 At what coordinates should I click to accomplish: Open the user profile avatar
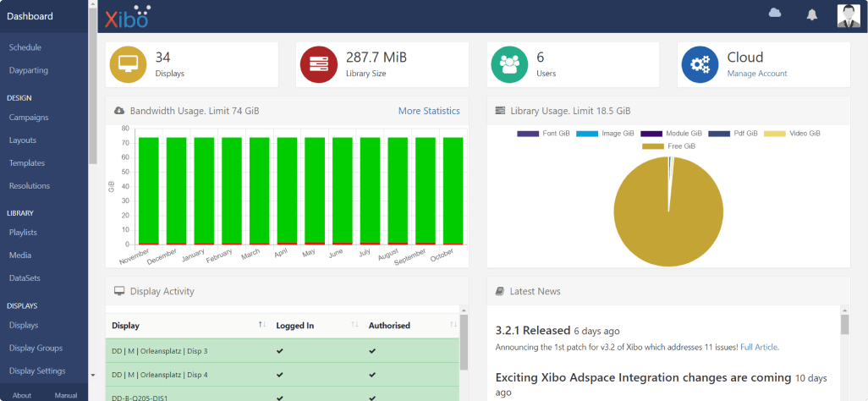pos(848,15)
